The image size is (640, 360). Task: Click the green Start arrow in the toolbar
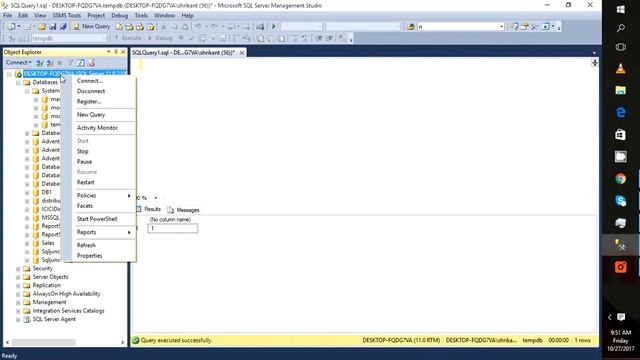273,27
